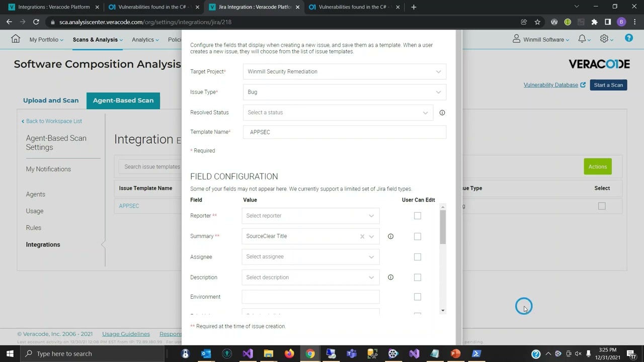Show info for Description field

point(390,278)
